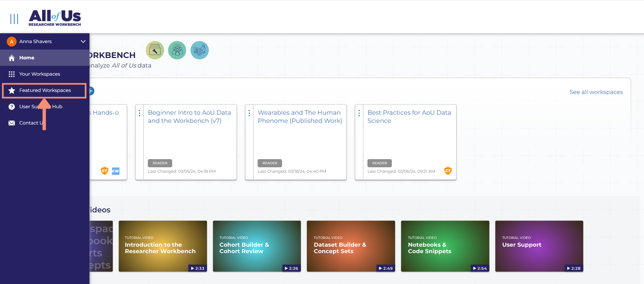
Task: Play the Notebooks & Code Snippets video
Action: pos(445,246)
